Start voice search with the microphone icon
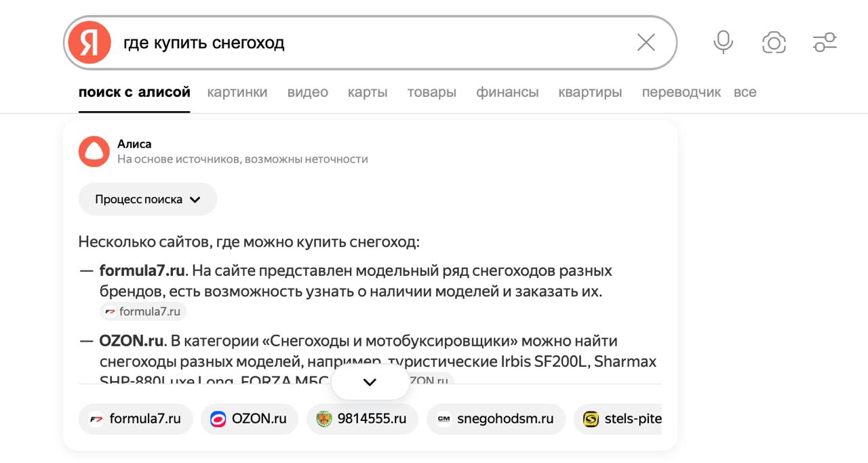Viewport: 868px width, 463px height. click(x=723, y=42)
